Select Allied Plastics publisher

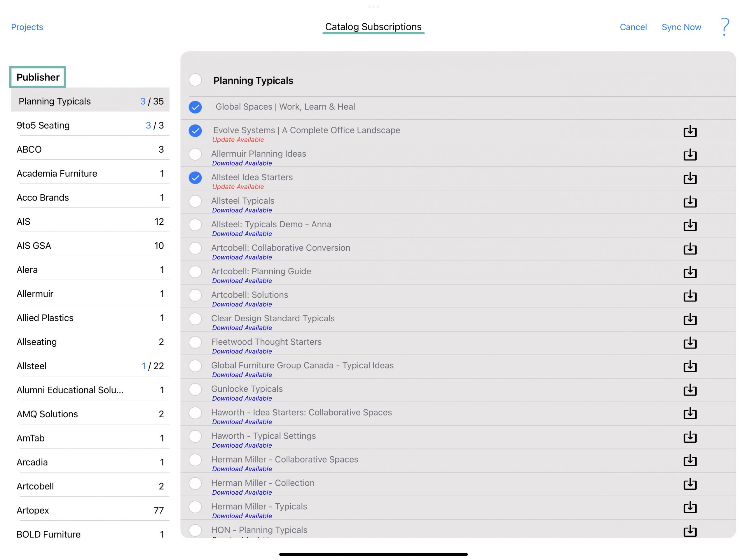90,318
